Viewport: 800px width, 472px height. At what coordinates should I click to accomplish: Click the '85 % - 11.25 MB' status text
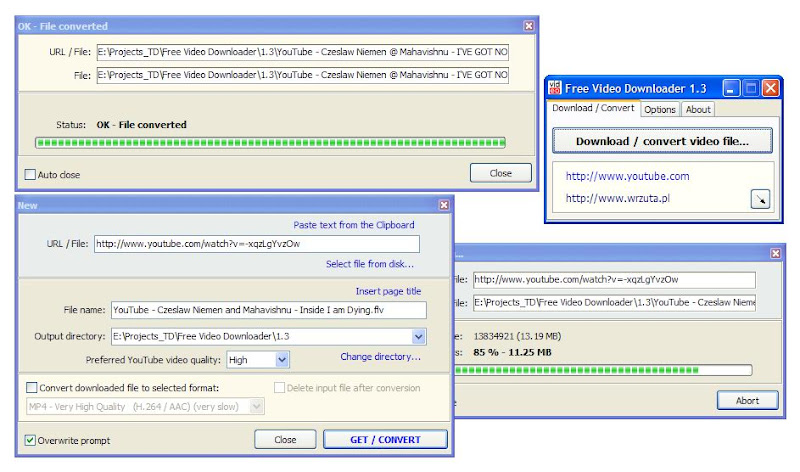pos(512,352)
